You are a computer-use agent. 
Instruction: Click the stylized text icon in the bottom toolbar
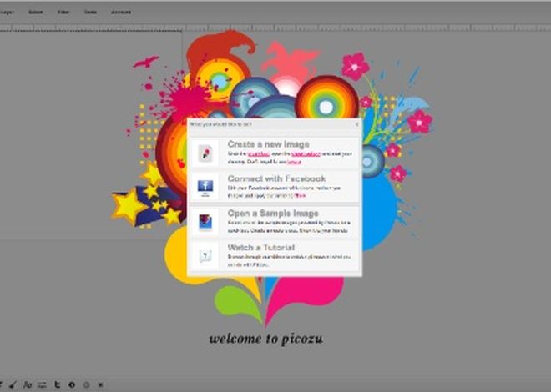[28, 385]
